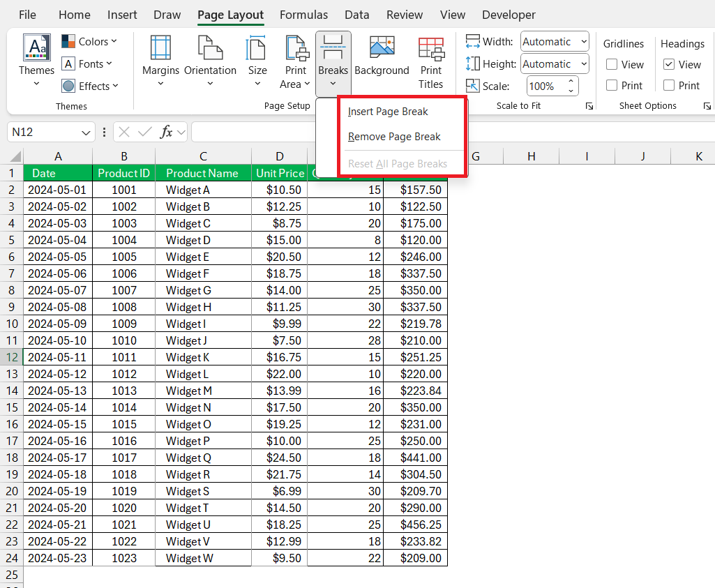Image resolution: width=715 pixels, height=588 pixels.
Task: Click the Effects theme icon
Action: pyautogui.click(x=91, y=86)
